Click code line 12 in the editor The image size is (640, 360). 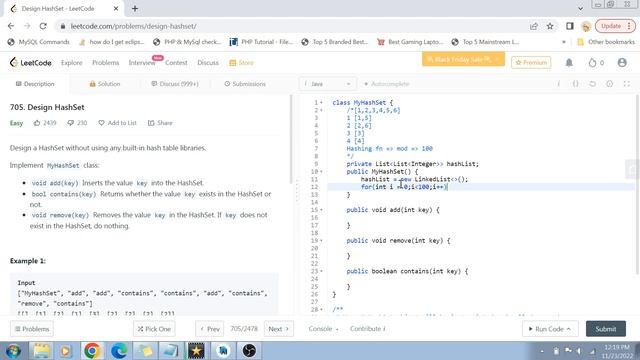482,187
